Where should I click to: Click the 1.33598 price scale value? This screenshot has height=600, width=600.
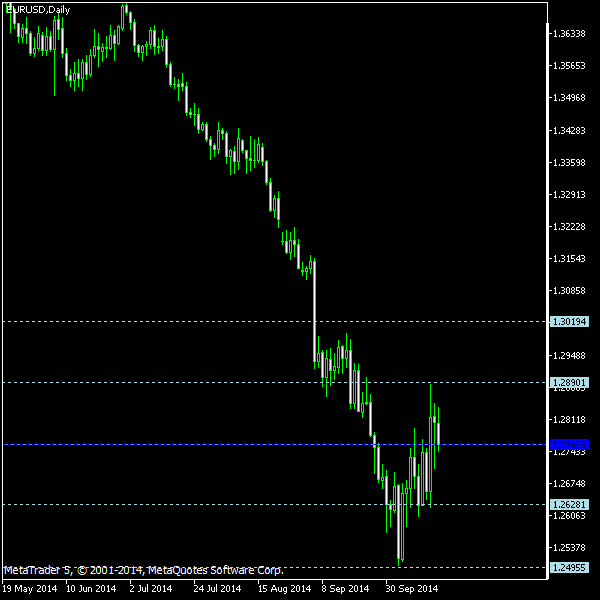[x=569, y=163]
